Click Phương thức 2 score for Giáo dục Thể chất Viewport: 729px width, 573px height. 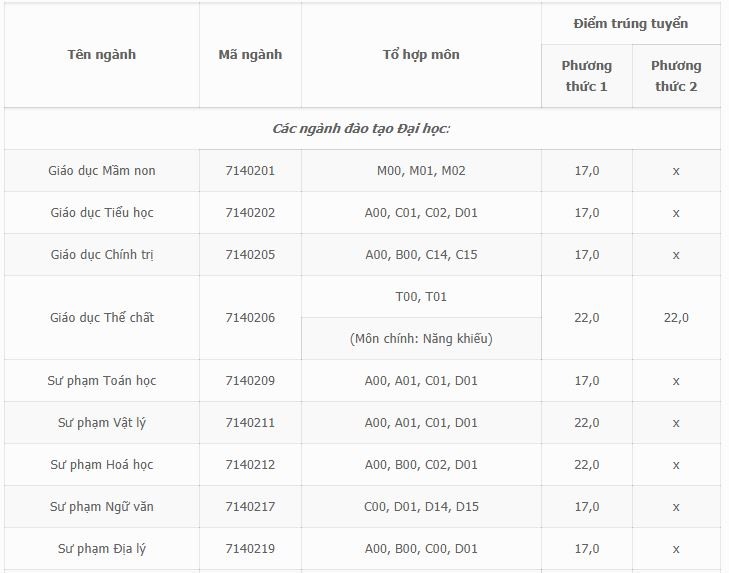[x=676, y=318]
